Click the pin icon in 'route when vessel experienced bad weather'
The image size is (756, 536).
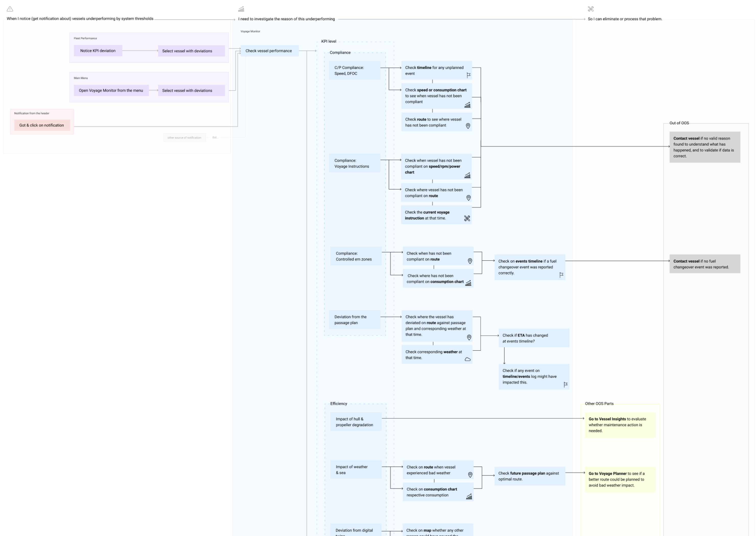[470, 475]
